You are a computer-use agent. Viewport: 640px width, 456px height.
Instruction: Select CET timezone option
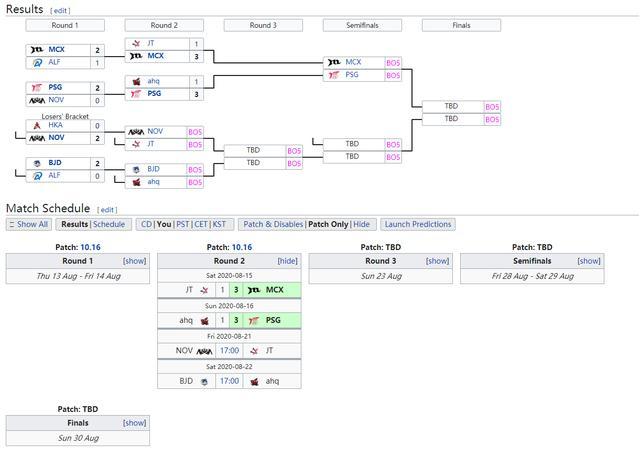[x=201, y=224]
